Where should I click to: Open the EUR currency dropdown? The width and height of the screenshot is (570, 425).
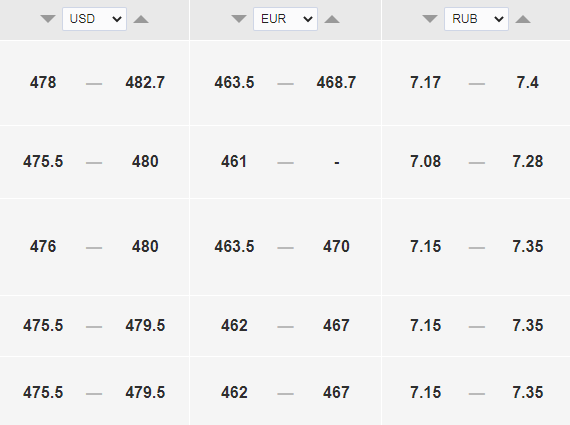(285, 19)
